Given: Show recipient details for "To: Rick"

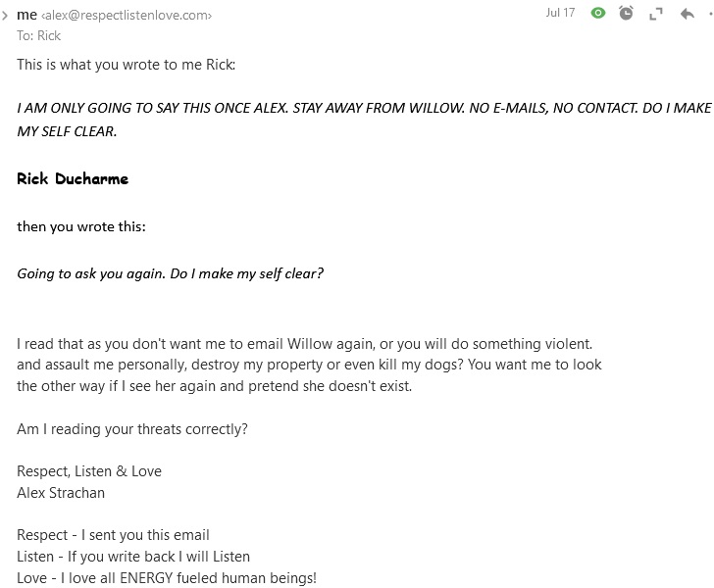Looking at the screenshot, I should tap(38, 35).
